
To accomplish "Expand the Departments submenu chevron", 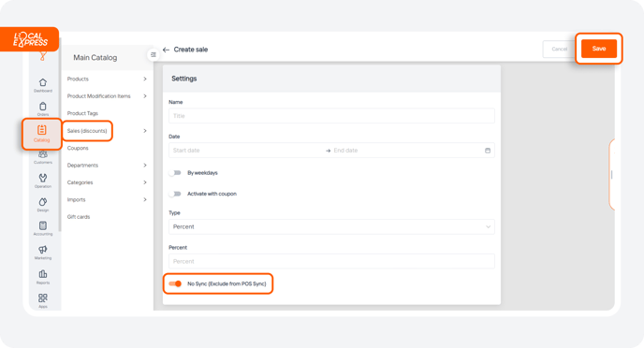I will tap(145, 165).
